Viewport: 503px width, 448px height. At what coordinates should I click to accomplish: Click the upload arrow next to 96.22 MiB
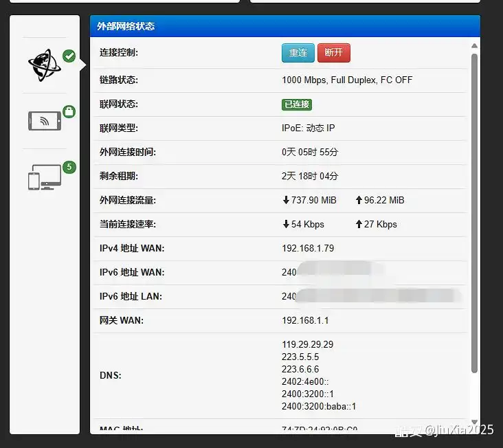(359, 200)
